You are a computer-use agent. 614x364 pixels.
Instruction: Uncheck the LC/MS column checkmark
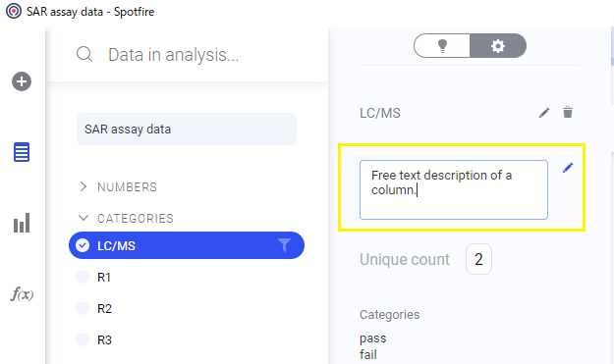(83, 245)
